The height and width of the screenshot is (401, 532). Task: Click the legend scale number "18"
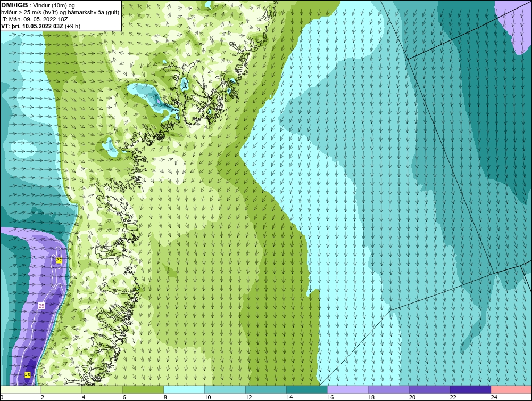pyautogui.click(x=371, y=397)
